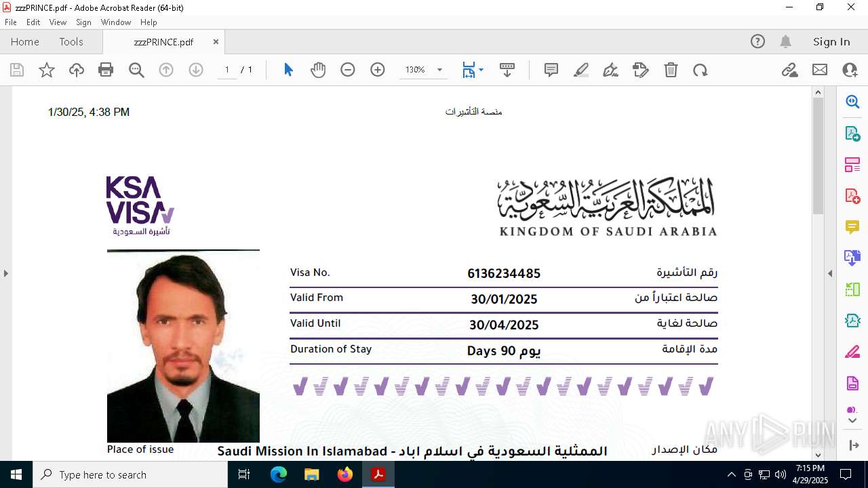
Task: Open the Comment tool in the right sidebar
Action: (x=852, y=227)
